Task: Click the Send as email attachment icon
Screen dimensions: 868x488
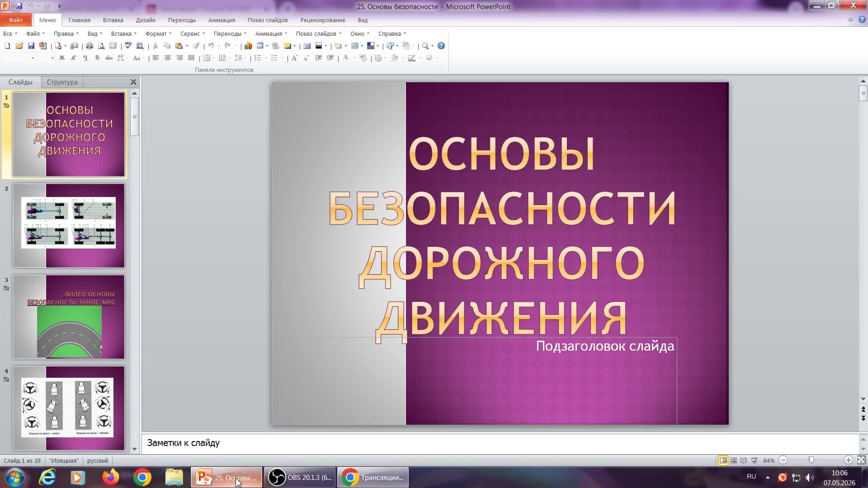Action: coord(74,46)
